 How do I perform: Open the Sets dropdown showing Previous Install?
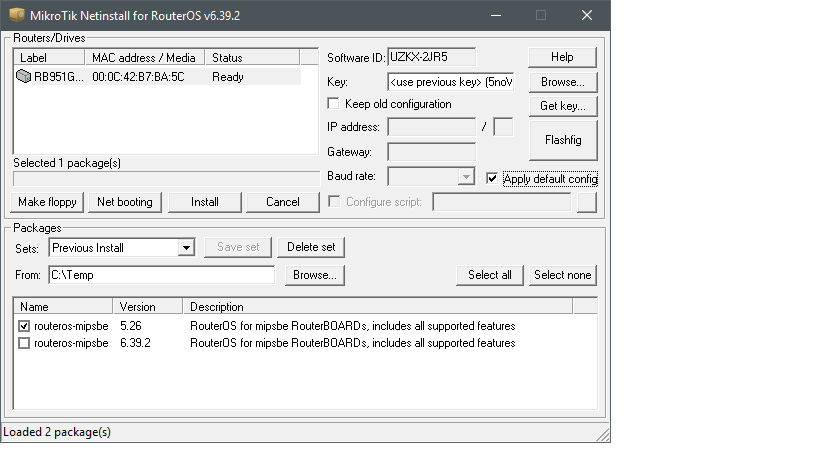tap(186, 247)
